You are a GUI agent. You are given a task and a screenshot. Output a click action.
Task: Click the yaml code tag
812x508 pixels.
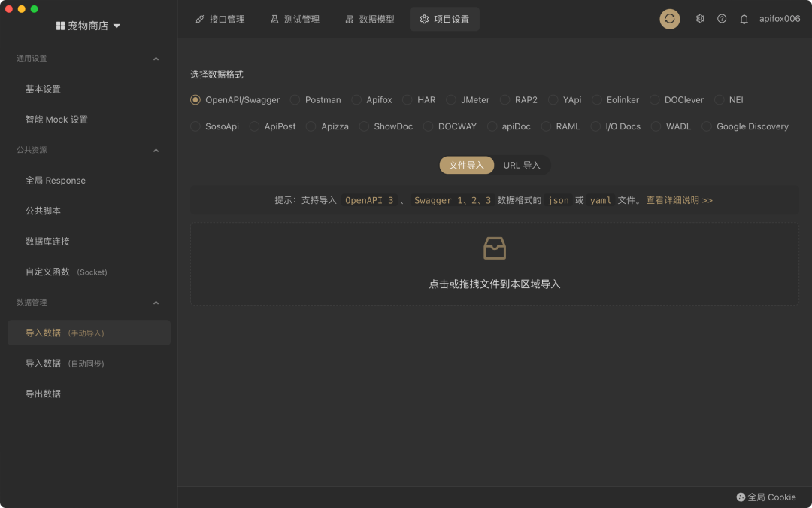601,200
